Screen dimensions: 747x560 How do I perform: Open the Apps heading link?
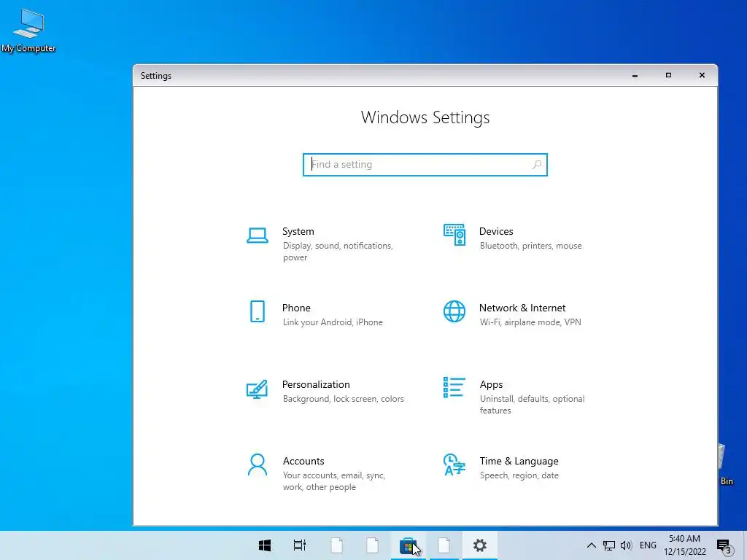point(491,385)
